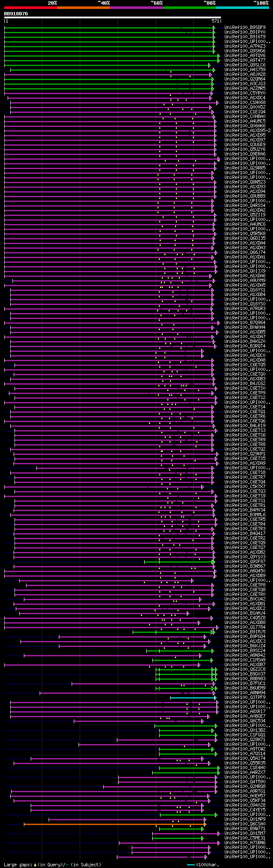Image resolution: width=273 pixels, height=868 pixels.
Task: Click the red segment of the identity legend
Action: (30, 8)
